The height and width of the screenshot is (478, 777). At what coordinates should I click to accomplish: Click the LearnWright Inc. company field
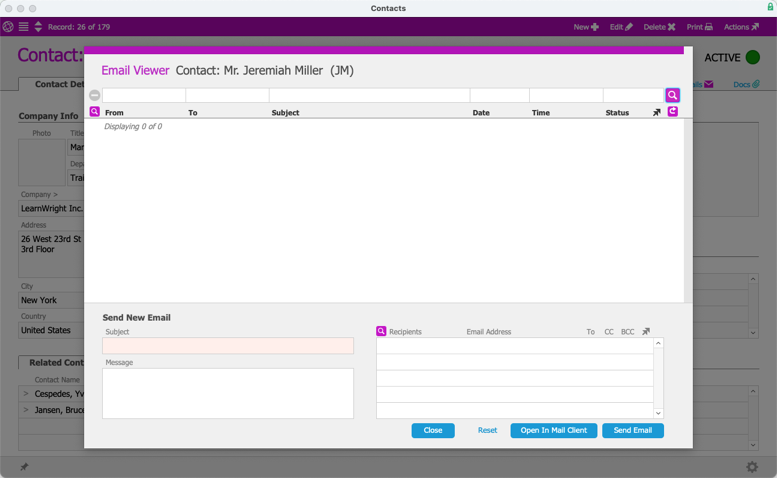[x=52, y=209]
